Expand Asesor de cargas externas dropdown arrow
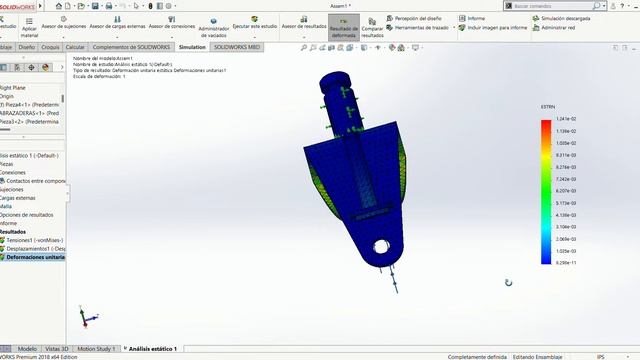 [x=118, y=37]
